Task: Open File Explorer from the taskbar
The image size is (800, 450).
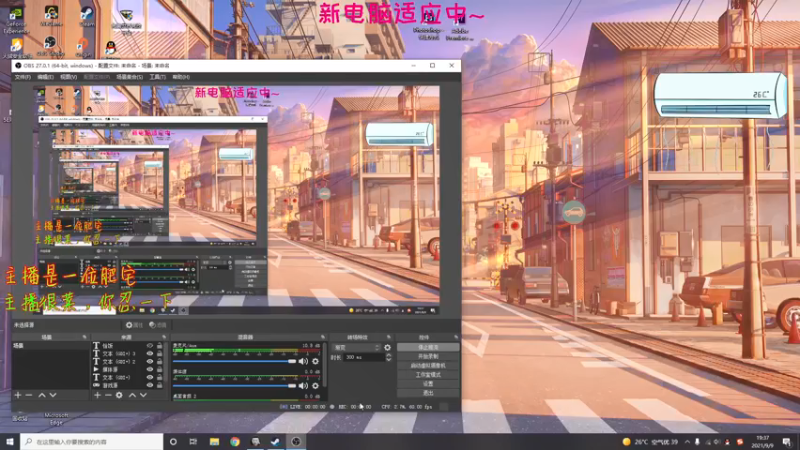Action: click(214, 442)
